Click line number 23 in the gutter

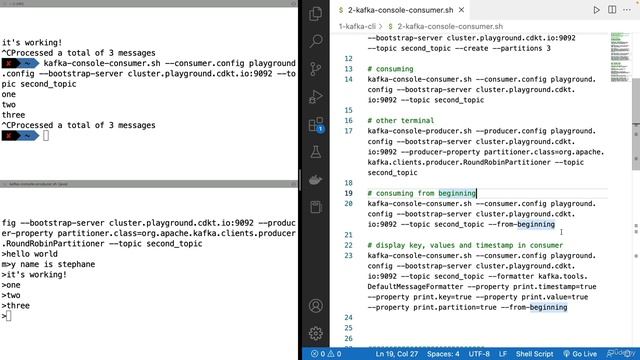(x=348, y=256)
